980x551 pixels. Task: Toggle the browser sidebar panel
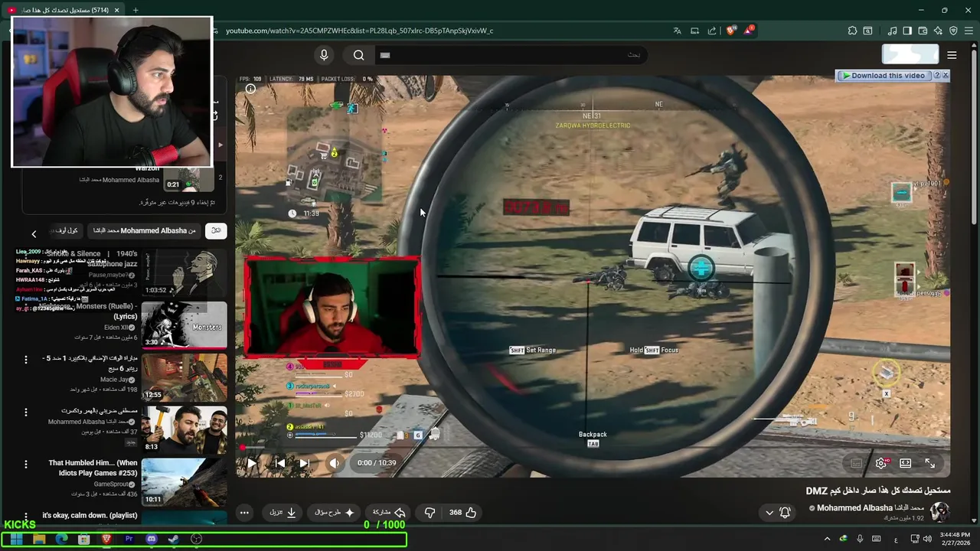(x=907, y=31)
